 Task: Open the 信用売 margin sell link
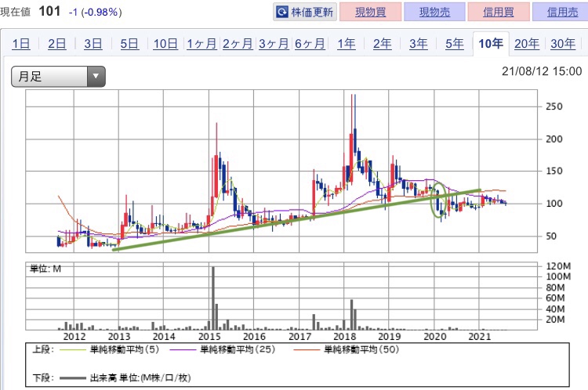[562, 12]
